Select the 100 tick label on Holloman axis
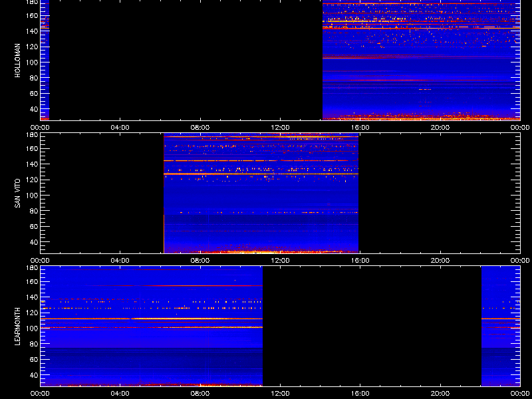This screenshot has height=399, width=532. click(33, 63)
